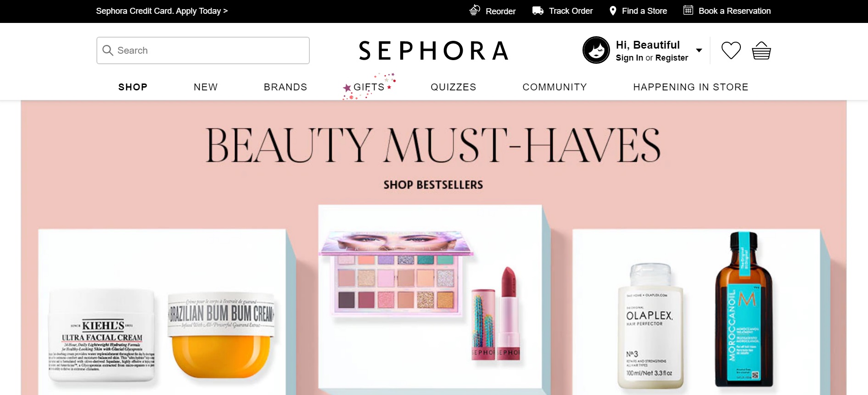Expand the Hi, Beautiful account dropdown arrow
The height and width of the screenshot is (395, 868).
pyautogui.click(x=699, y=50)
